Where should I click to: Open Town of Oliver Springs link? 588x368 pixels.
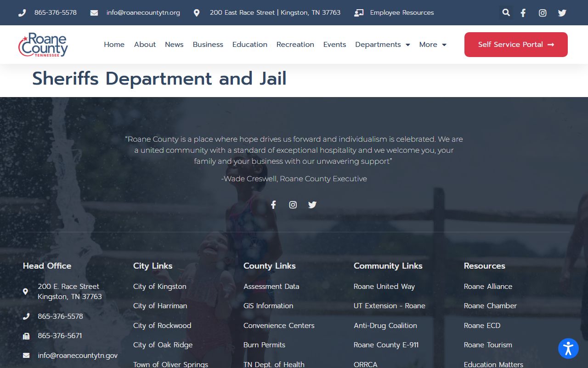pos(171,364)
